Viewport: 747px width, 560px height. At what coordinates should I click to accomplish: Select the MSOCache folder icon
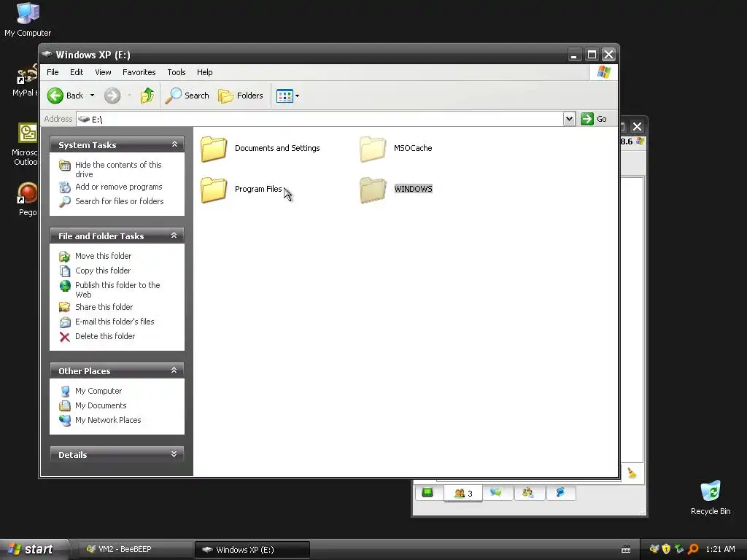[x=373, y=149]
